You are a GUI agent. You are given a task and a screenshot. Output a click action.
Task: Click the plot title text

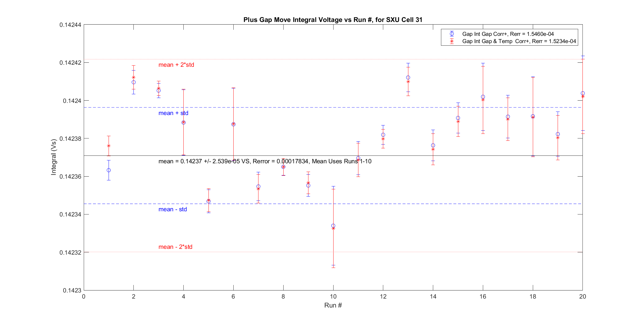[x=333, y=20]
